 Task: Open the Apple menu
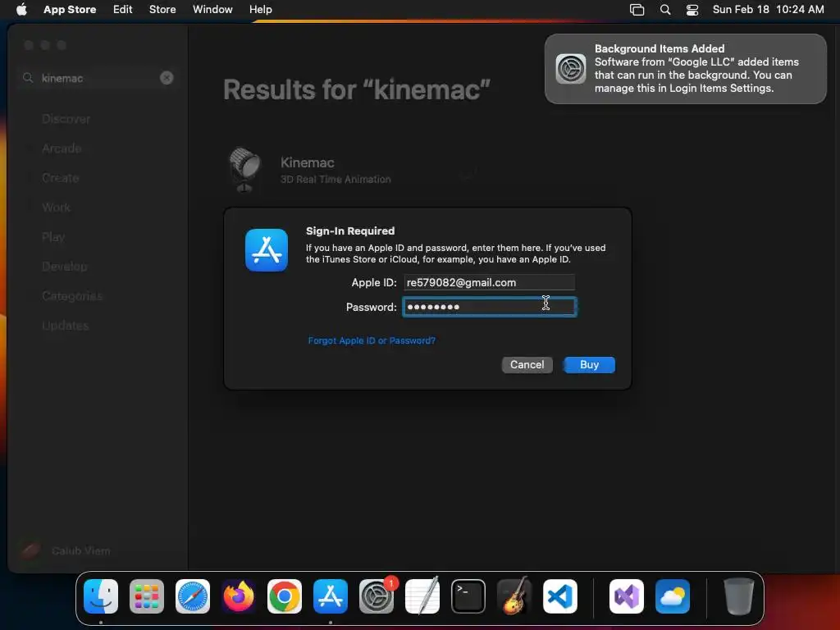21,9
